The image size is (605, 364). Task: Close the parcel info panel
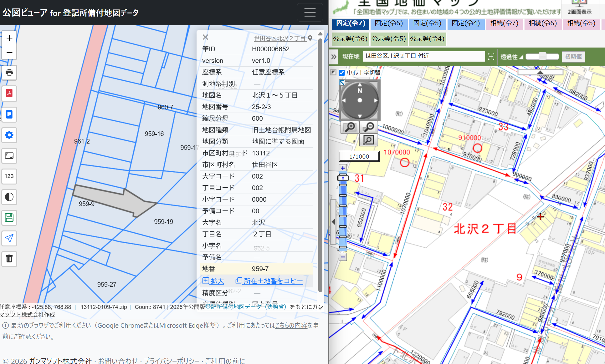pyautogui.click(x=205, y=37)
